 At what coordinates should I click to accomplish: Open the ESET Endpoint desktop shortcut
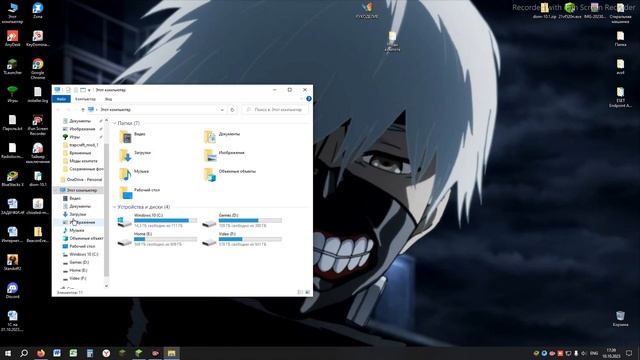pos(620,97)
